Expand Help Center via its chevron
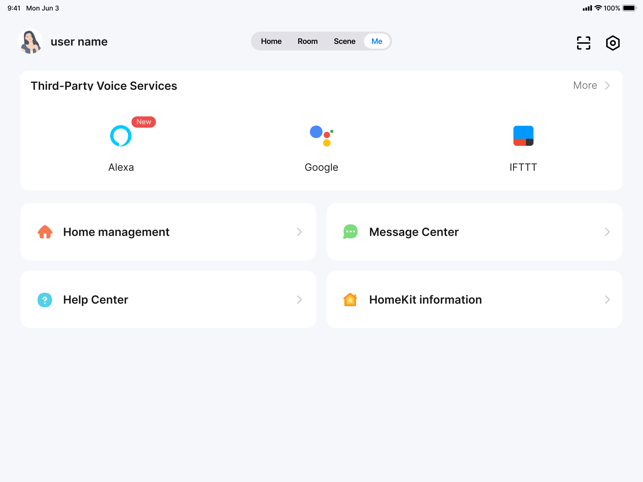The height and width of the screenshot is (482, 643). (x=299, y=299)
